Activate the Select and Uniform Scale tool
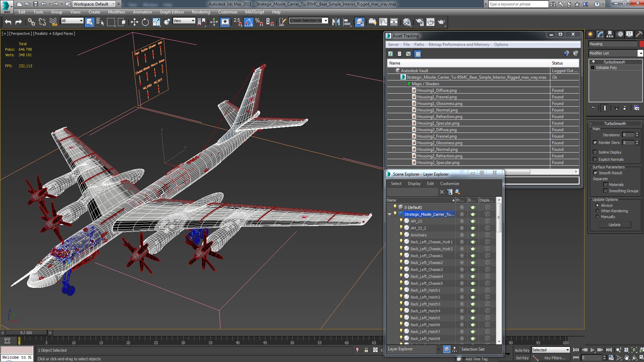644x362 pixels. click(156, 22)
